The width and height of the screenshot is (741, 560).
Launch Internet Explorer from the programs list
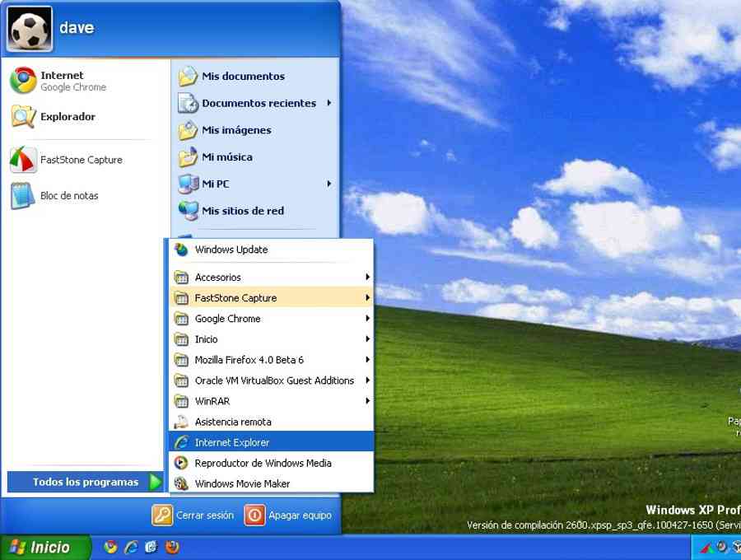tap(271, 442)
